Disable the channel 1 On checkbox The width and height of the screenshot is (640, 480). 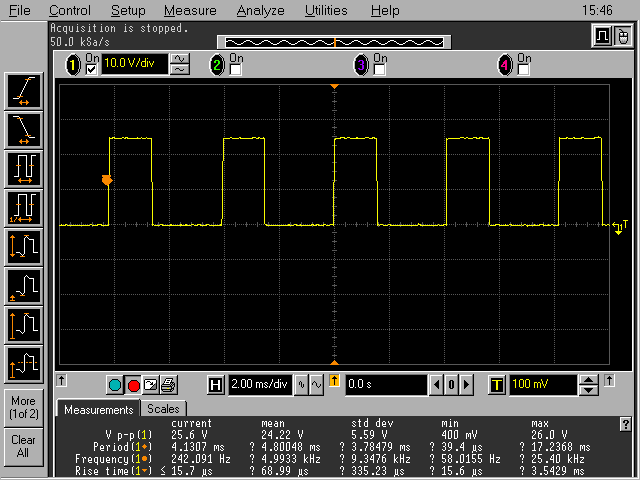[x=91, y=69]
